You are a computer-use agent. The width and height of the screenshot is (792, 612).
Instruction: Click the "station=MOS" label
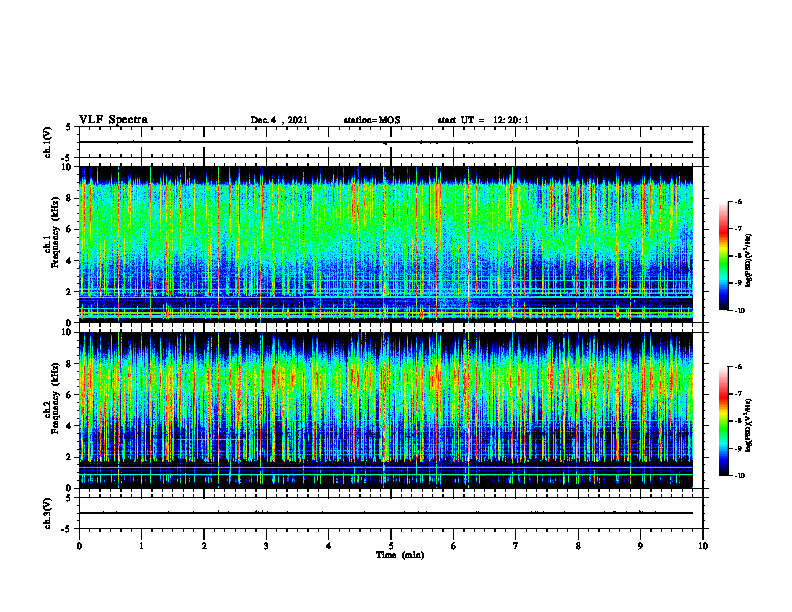pos(372,120)
